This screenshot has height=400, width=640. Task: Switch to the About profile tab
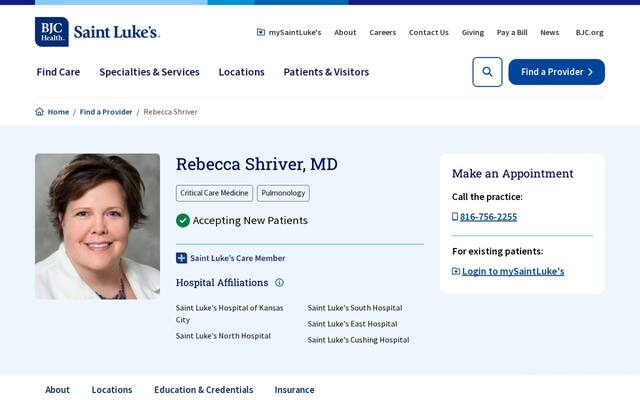[57, 390]
